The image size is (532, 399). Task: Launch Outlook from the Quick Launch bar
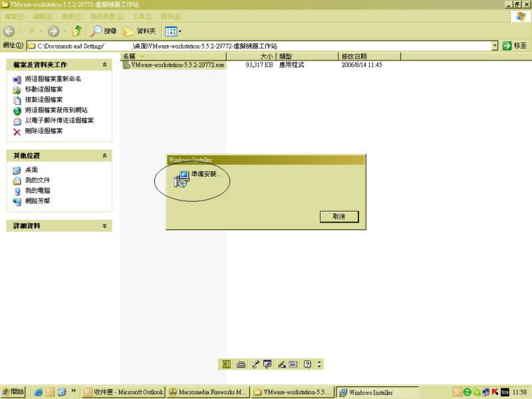click(x=51, y=392)
